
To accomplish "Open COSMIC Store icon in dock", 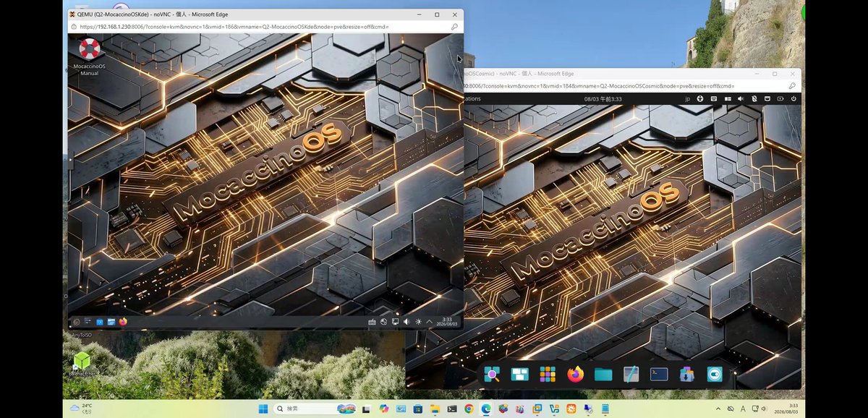I will pos(686,374).
